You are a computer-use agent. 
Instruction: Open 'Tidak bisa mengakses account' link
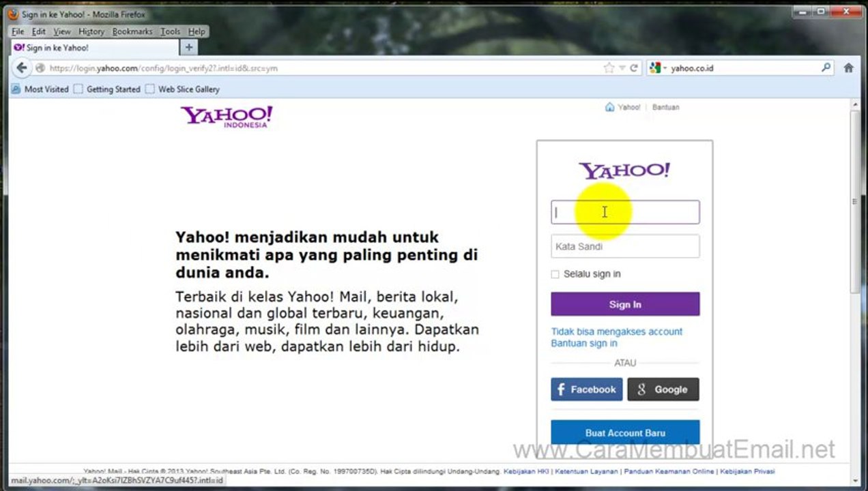click(617, 331)
